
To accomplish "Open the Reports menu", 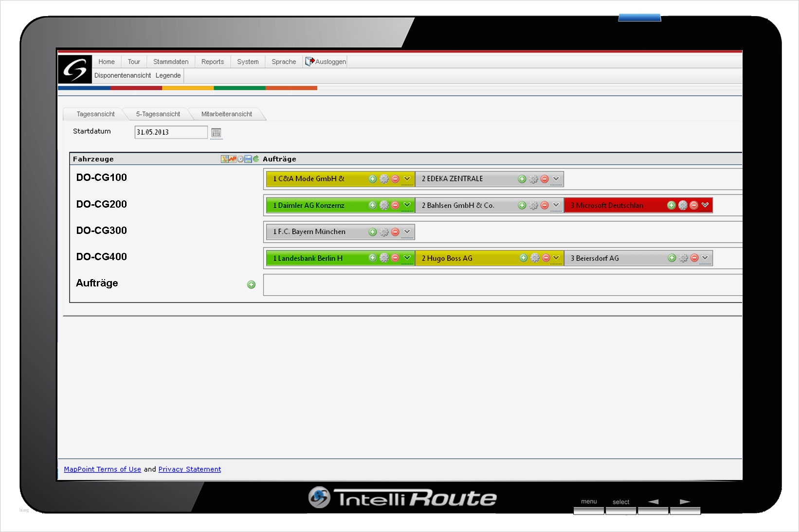I will (213, 62).
